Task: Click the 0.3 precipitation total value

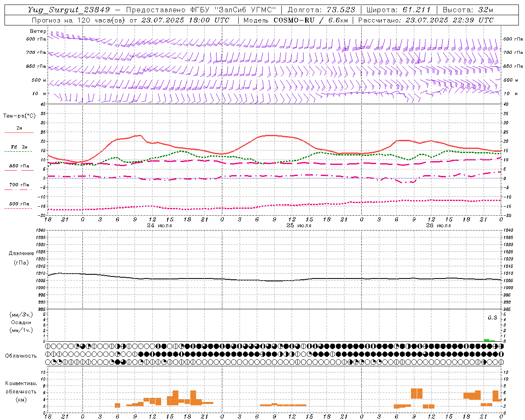Action: [492, 318]
